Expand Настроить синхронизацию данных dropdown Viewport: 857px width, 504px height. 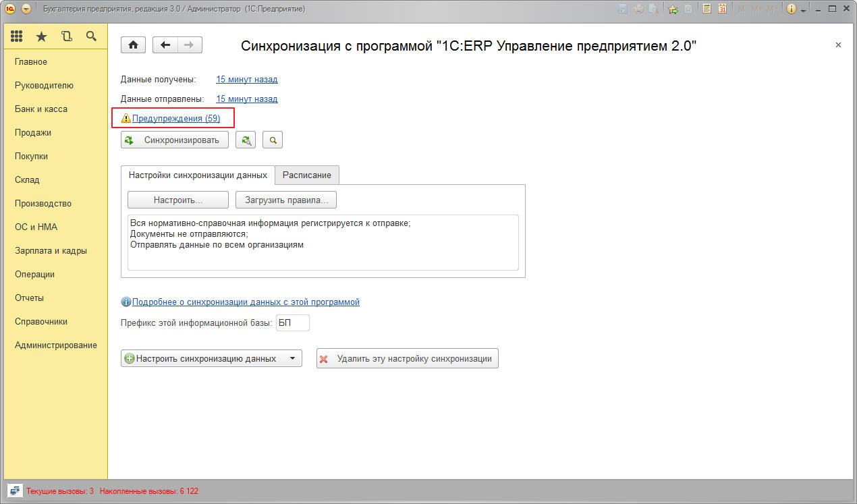(x=292, y=359)
